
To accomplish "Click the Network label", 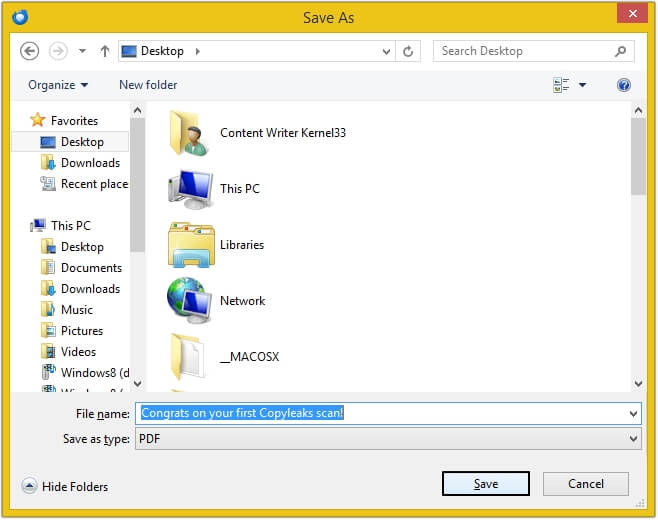I will (243, 301).
